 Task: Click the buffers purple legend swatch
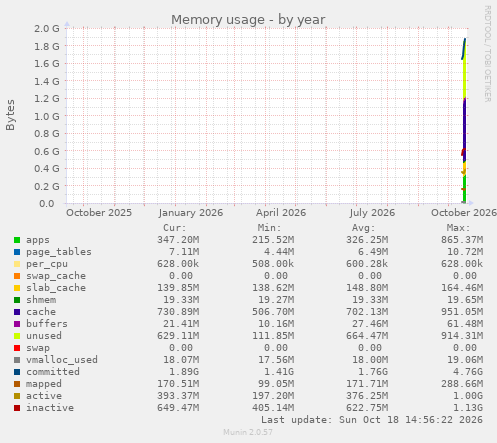17,324
